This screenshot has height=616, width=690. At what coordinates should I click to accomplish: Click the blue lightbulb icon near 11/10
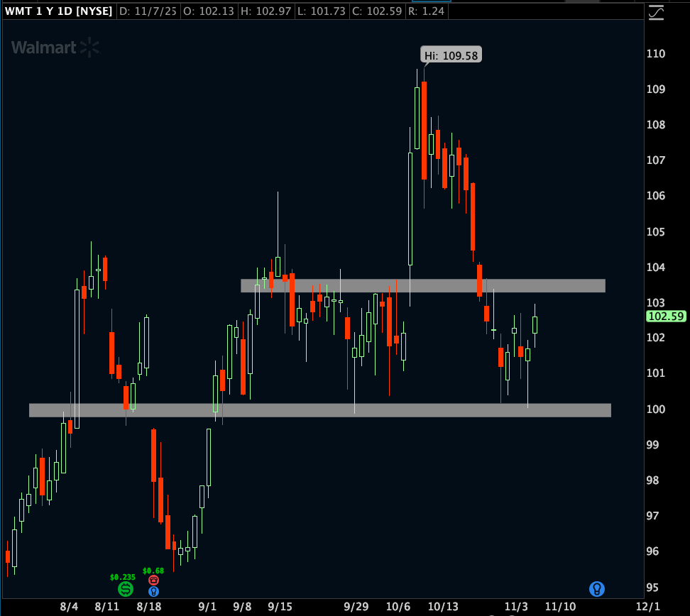[x=597, y=588]
